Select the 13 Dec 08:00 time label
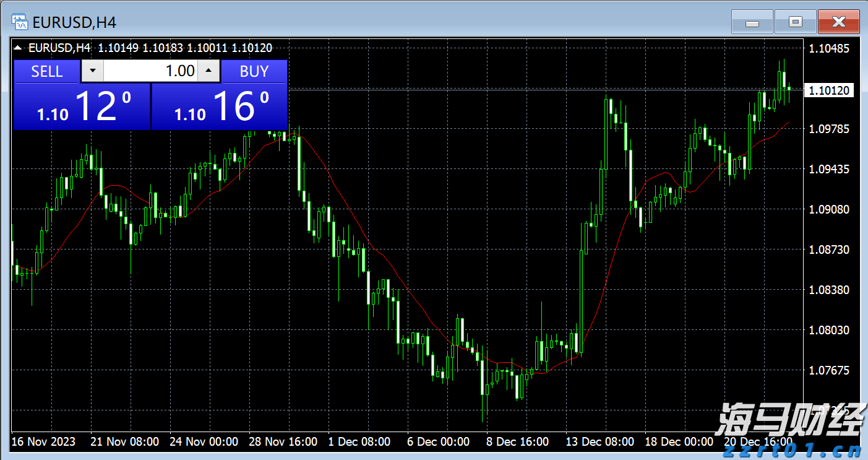This screenshot has width=868, height=460. coord(600,441)
